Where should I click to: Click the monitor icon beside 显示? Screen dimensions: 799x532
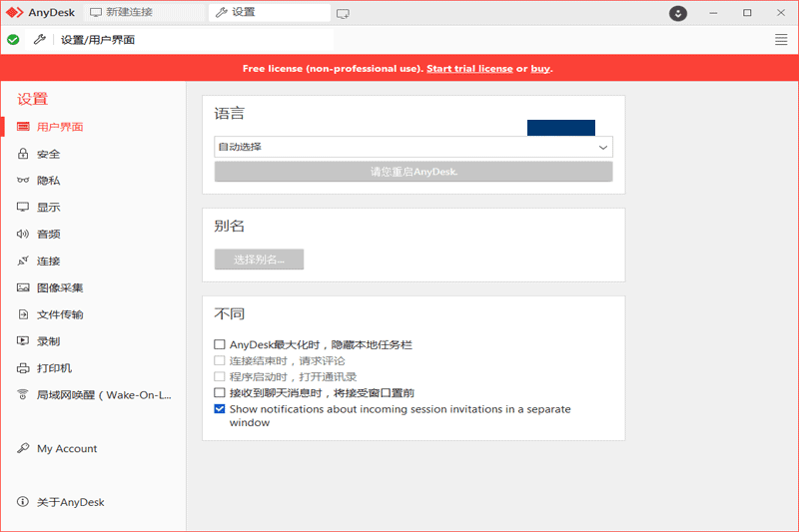click(23, 208)
